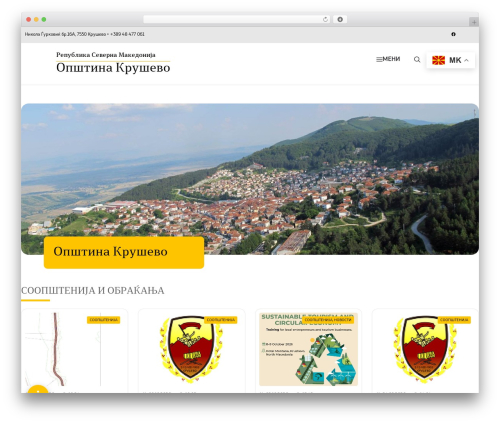Open a new browser tab with plus
Viewport: 500px width, 423px height.
coord(474,22)
